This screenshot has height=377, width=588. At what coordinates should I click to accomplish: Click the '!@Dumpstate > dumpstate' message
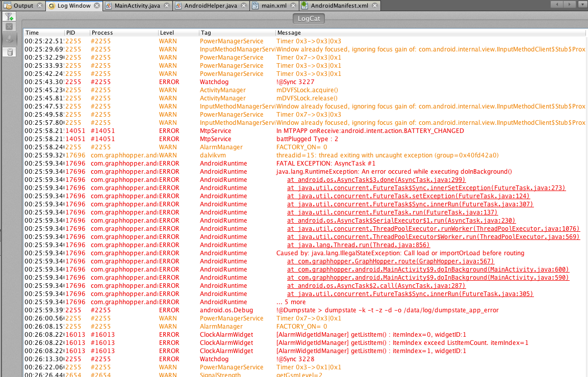pos(388,310)
